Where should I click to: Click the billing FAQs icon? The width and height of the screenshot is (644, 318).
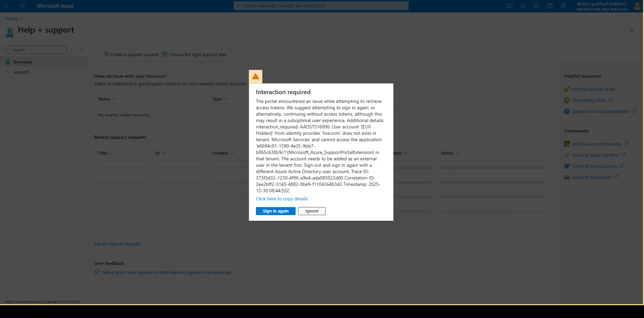click(567, 100)
